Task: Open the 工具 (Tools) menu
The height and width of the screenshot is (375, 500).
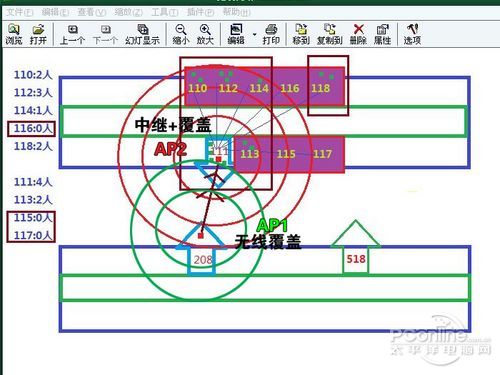Action: (164, 12)
